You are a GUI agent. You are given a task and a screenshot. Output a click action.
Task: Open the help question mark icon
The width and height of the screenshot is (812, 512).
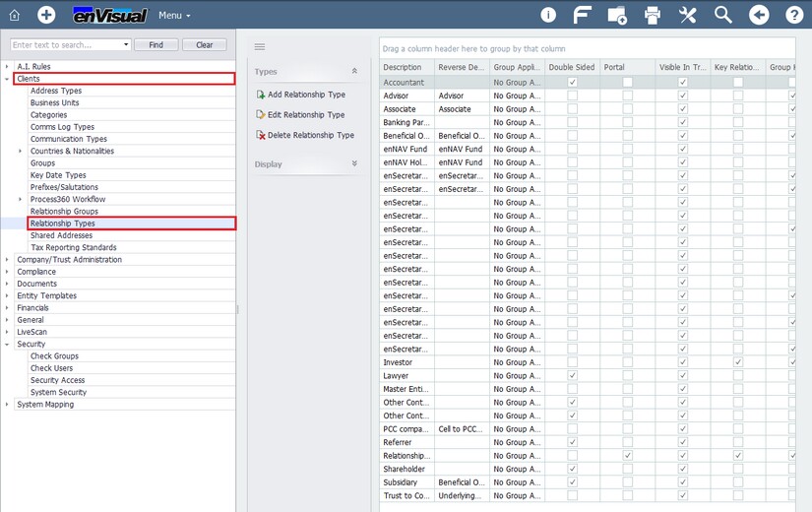[x=794, y=15]
